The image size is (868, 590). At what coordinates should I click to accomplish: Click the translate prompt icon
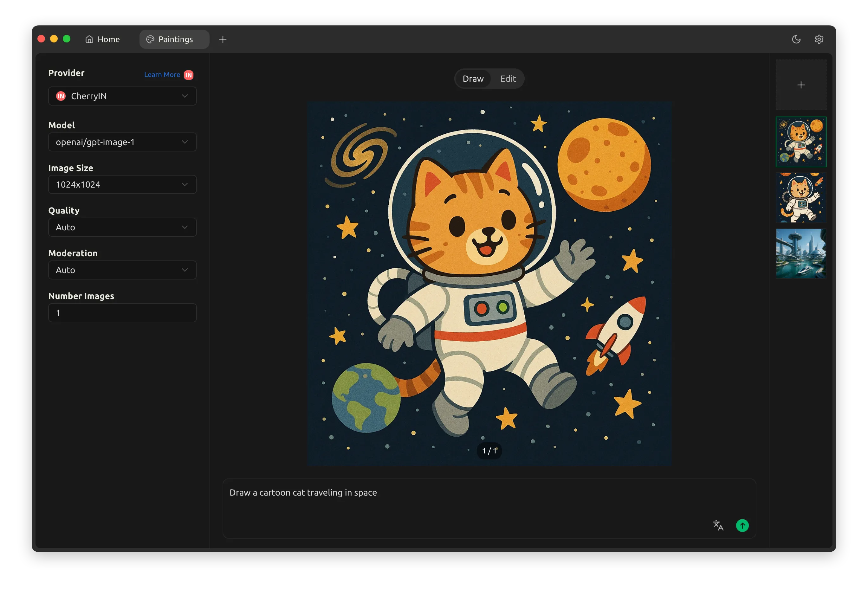(x=718, y=525)
